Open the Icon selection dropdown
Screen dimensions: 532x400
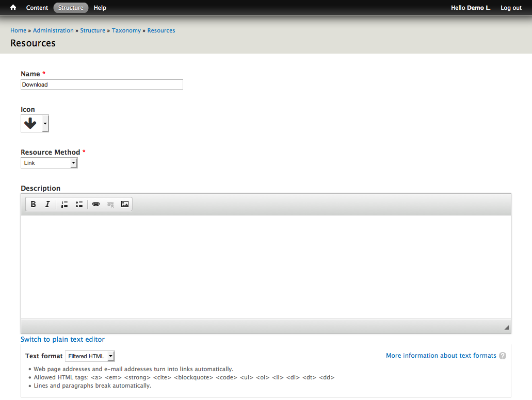click(x=45, y=124)
